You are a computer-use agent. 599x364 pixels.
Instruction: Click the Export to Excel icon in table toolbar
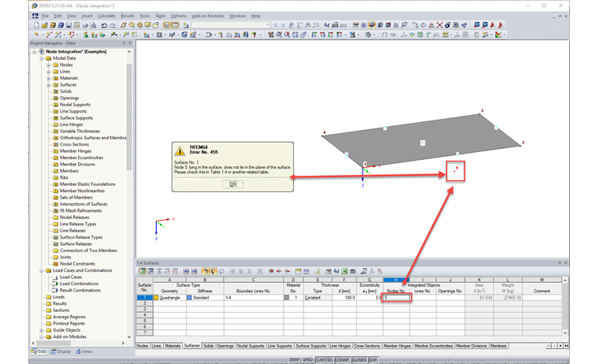(x=344, y=271)
